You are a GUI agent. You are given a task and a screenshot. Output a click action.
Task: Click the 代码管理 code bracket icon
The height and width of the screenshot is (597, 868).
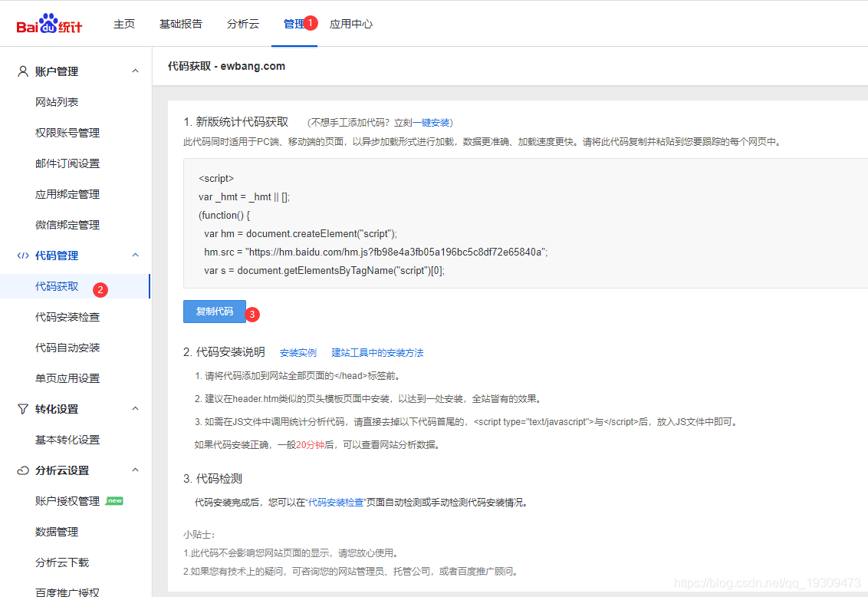point(22,255)
